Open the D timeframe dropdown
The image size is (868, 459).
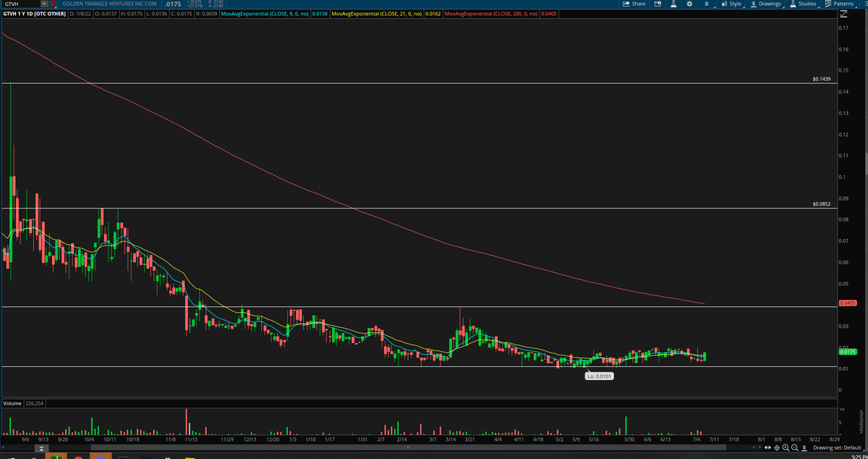point(706,5)
